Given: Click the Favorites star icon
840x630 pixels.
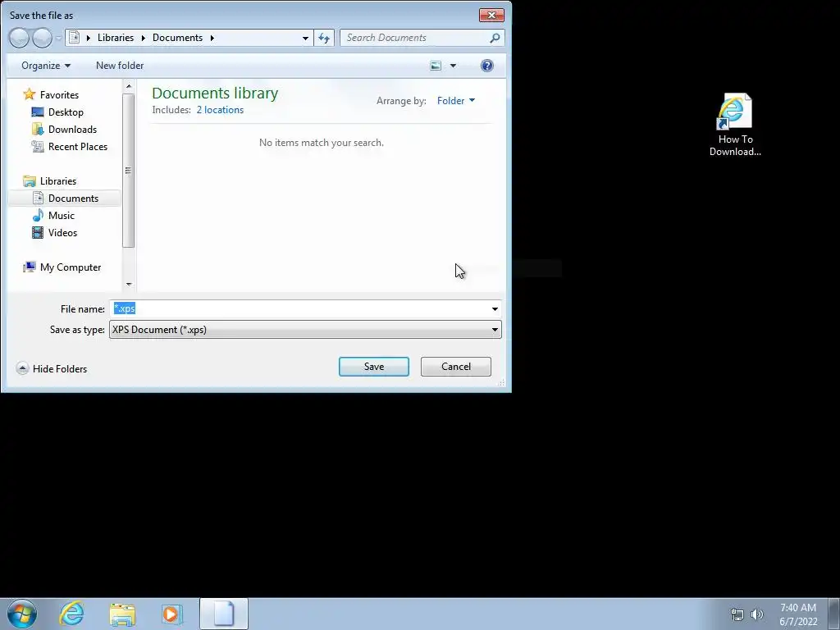Looking at the screenshot, I should click(30, 94).
